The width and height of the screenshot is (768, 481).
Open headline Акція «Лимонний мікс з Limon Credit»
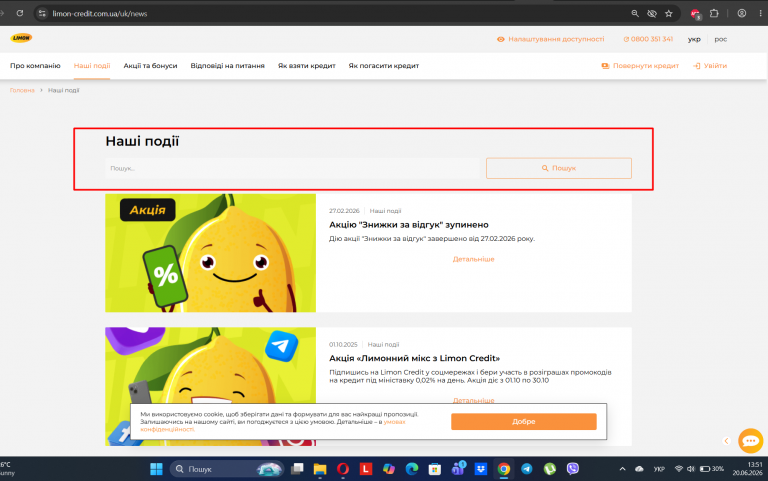tap(414, 358)
